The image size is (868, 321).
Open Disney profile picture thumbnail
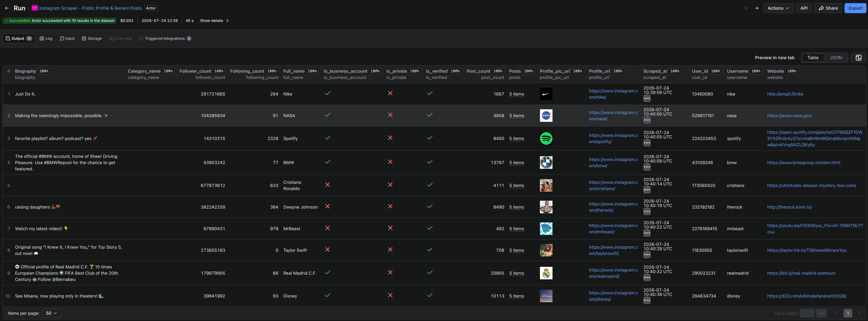point(546,296)
